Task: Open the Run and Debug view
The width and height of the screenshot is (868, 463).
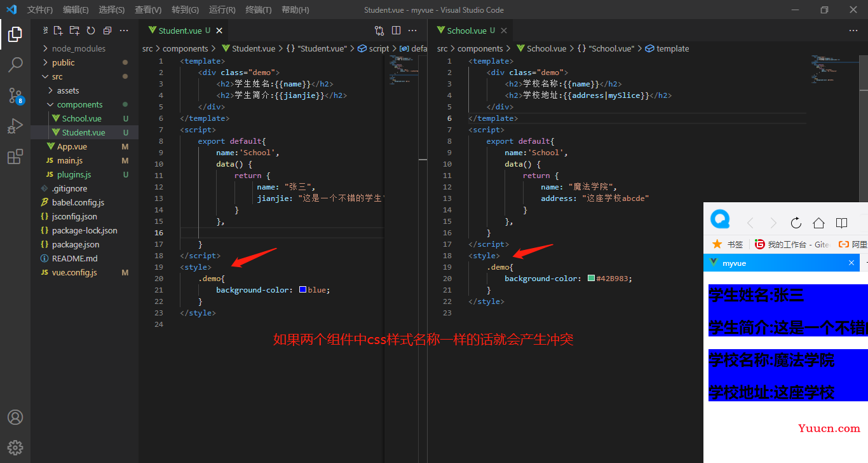Action: point(15,126)
